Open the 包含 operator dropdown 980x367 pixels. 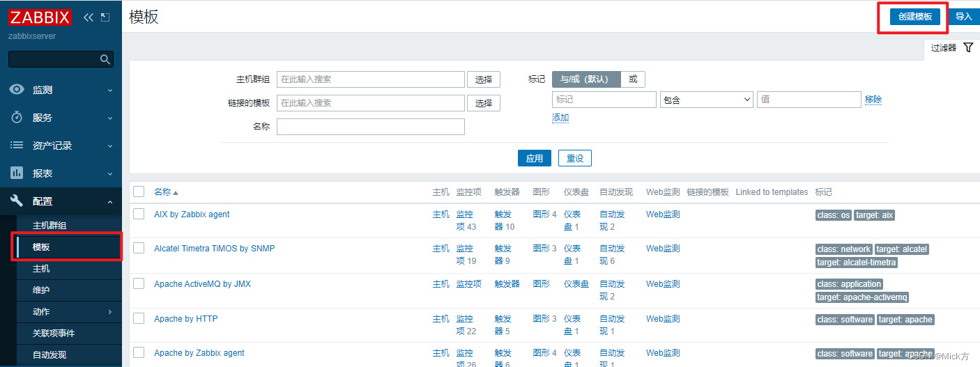point(707,100)
